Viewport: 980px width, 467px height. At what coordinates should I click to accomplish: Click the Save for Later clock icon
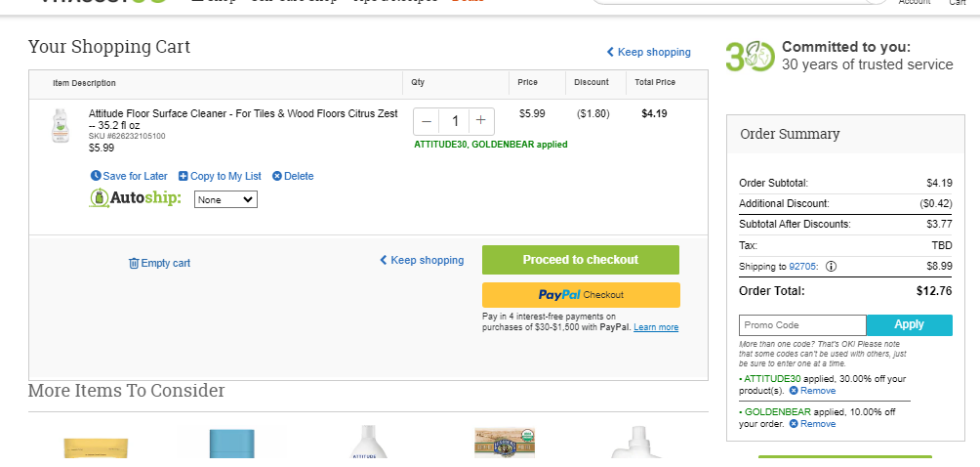[96, 176]
